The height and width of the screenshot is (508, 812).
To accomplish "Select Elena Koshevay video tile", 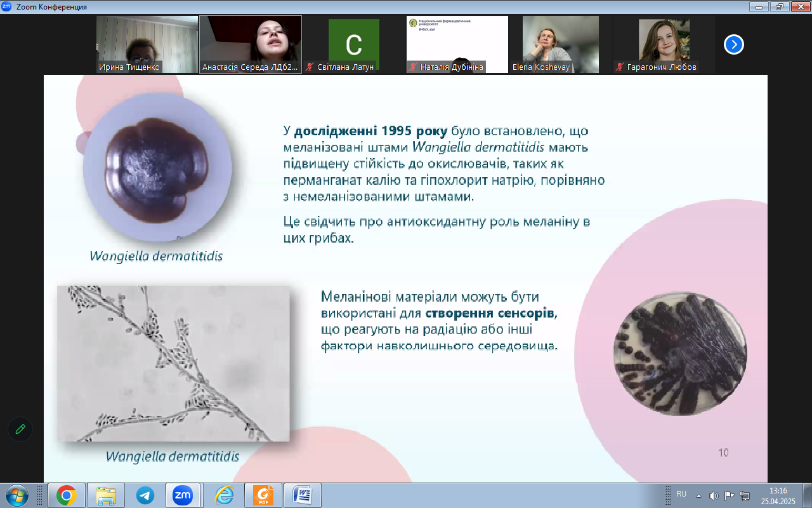I will click(x=561, y=44).
